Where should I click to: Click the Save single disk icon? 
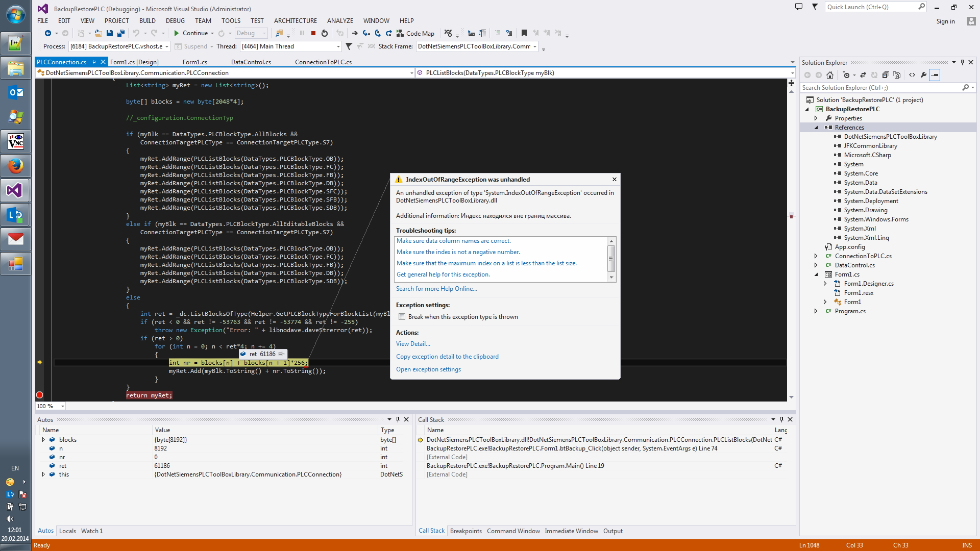(110, 33)
